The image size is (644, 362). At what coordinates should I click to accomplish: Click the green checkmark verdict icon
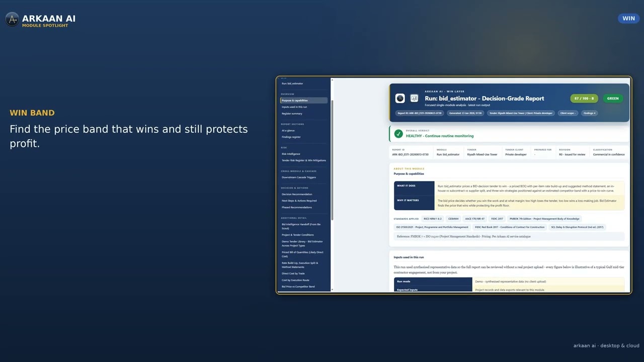(x=398, y=134)
